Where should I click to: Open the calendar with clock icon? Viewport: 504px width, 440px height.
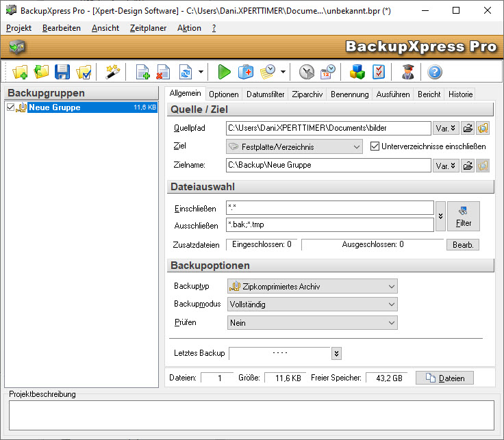coord(327,72)
